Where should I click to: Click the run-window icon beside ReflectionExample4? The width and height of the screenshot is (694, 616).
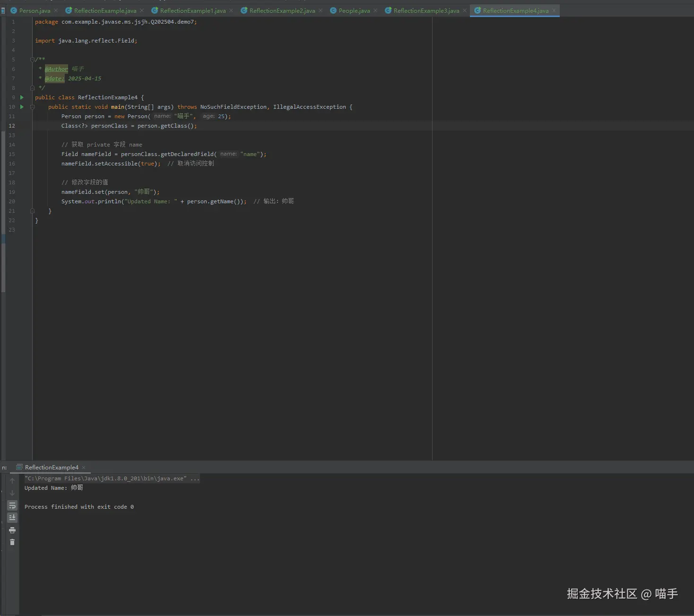pyautogui.click(x=19, y=467)
